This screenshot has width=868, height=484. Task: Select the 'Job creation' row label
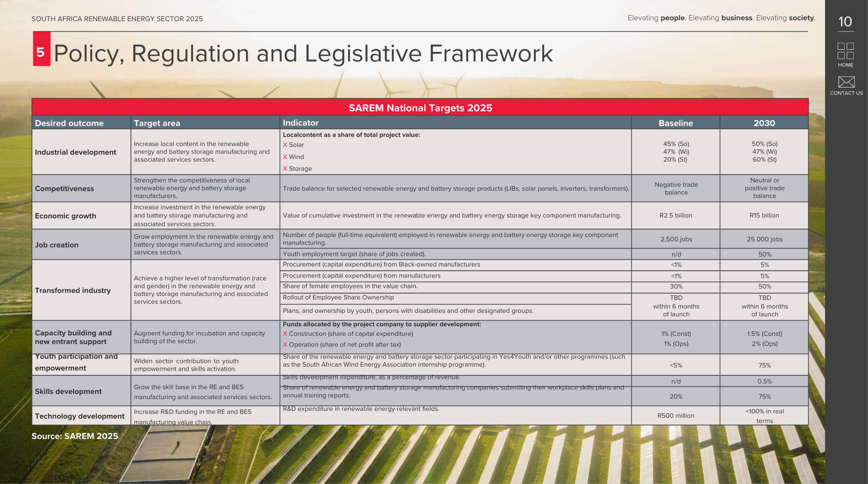56,245
